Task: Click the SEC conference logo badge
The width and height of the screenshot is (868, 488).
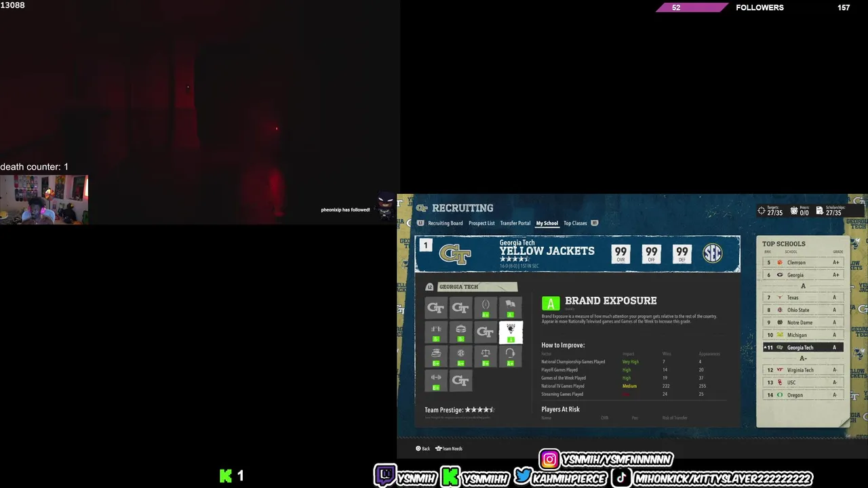Action: tap(713, 253)
